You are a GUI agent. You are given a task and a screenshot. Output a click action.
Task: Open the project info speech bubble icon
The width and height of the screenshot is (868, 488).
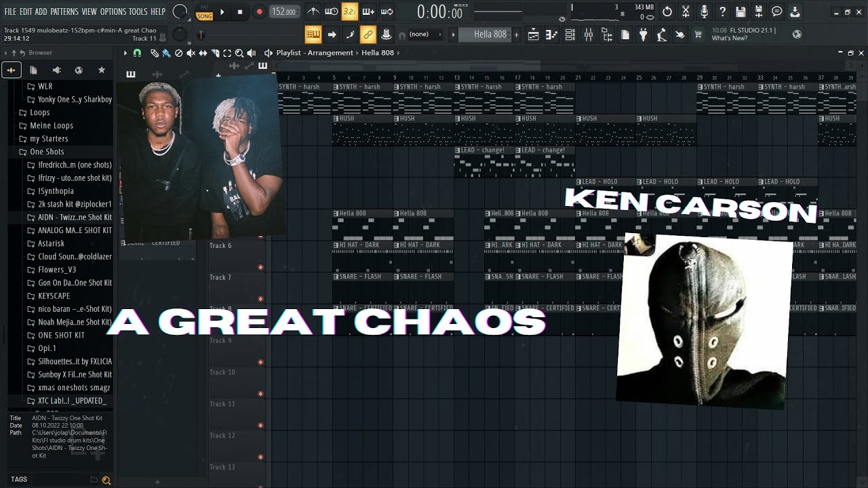[x=777, y=12]
